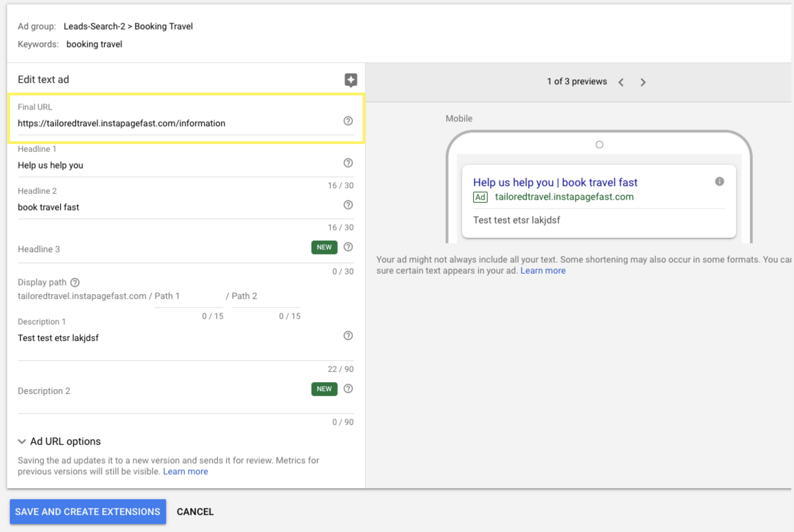
Task: Click the Final URL help icon
Action: [x=348, y=121]
